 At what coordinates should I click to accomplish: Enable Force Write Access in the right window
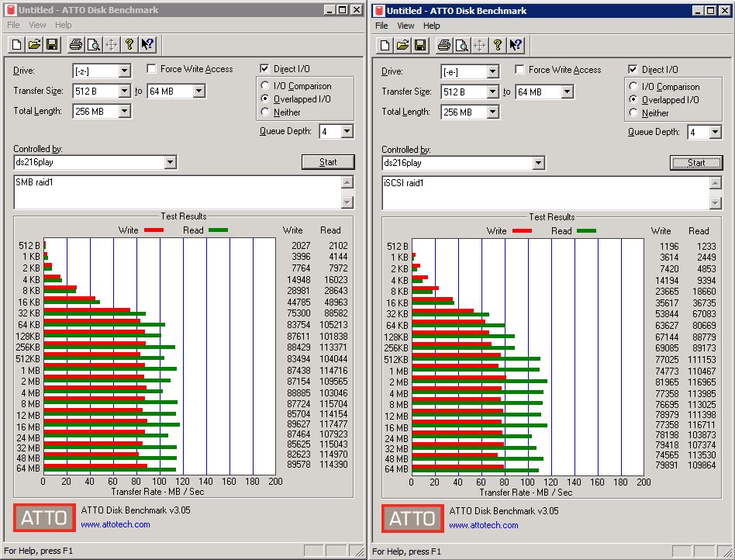coord(519,70)
